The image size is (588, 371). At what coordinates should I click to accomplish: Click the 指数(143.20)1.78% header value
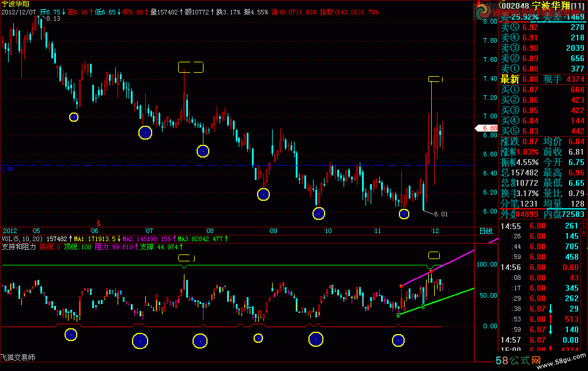pyautogui.click(x=349, y=12)
